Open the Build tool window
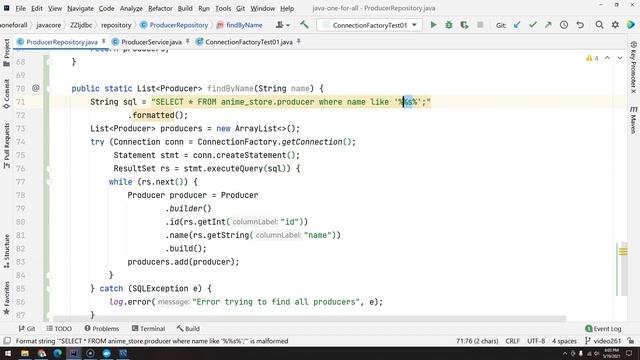640x360 pixels. tap(188, 328)
